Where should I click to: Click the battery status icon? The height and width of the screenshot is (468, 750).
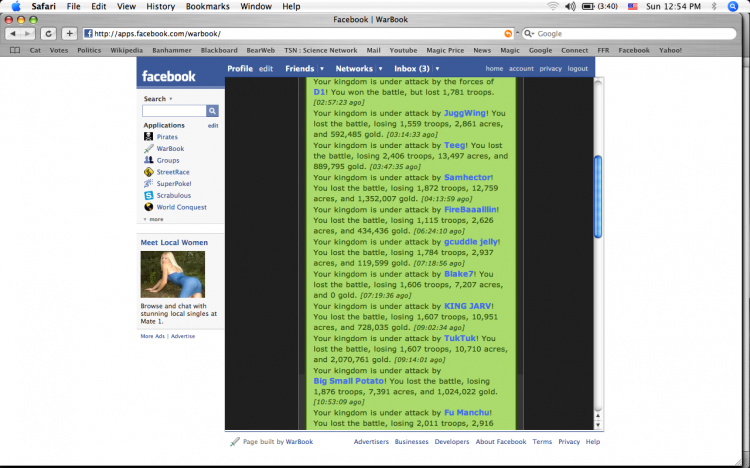click(588, 6)
